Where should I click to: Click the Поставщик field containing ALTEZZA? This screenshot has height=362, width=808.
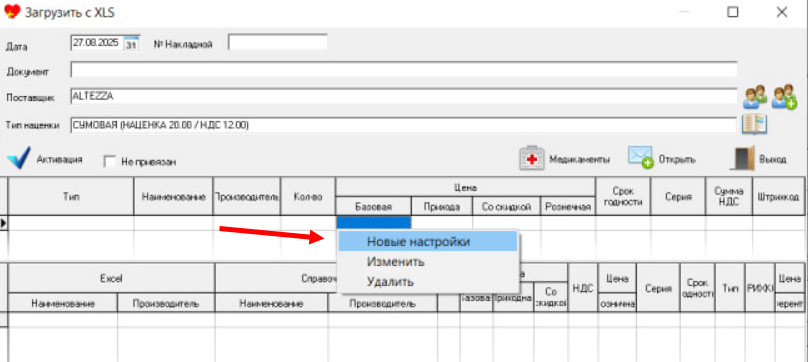click(403, 96)
